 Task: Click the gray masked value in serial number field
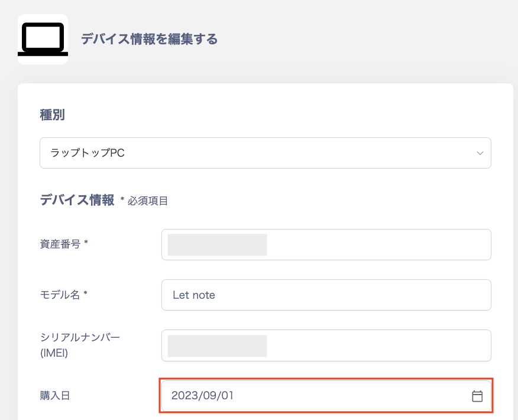coord(217,345)
